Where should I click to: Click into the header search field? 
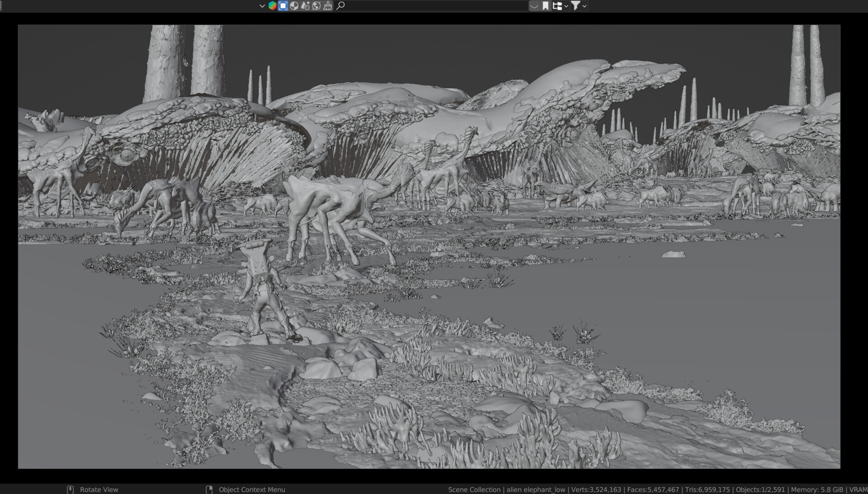[x=434, y=5]
